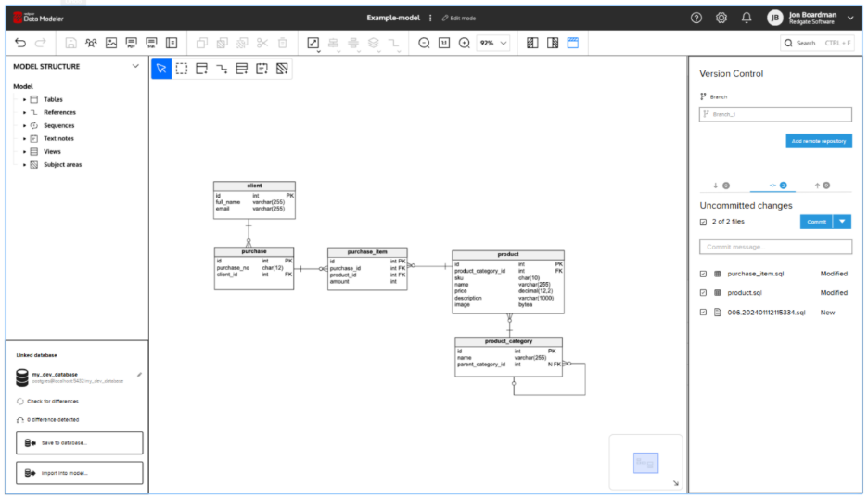868x499 pixels.
Task: Click the zoom in magnifier icon
Action: (465, 43)
